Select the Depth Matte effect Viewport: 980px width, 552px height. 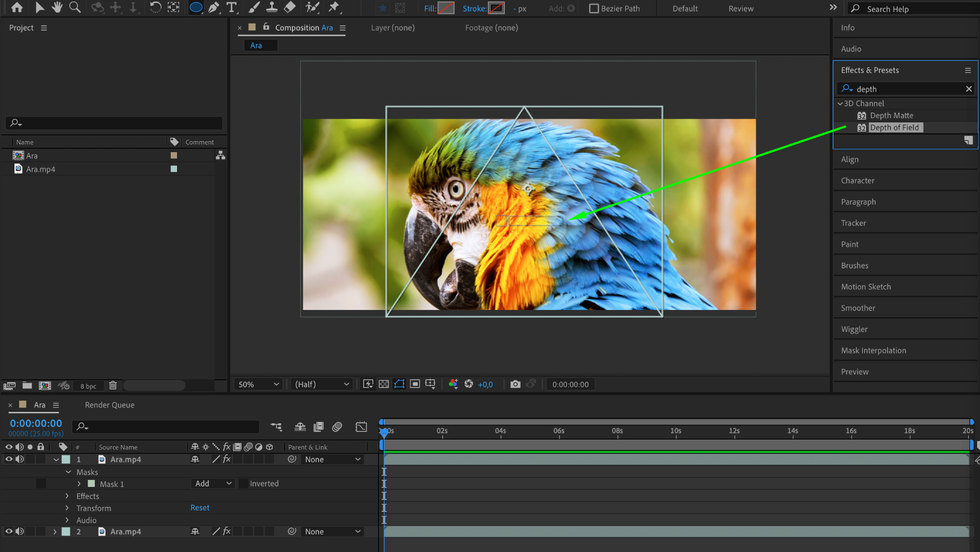coord(891,116)
